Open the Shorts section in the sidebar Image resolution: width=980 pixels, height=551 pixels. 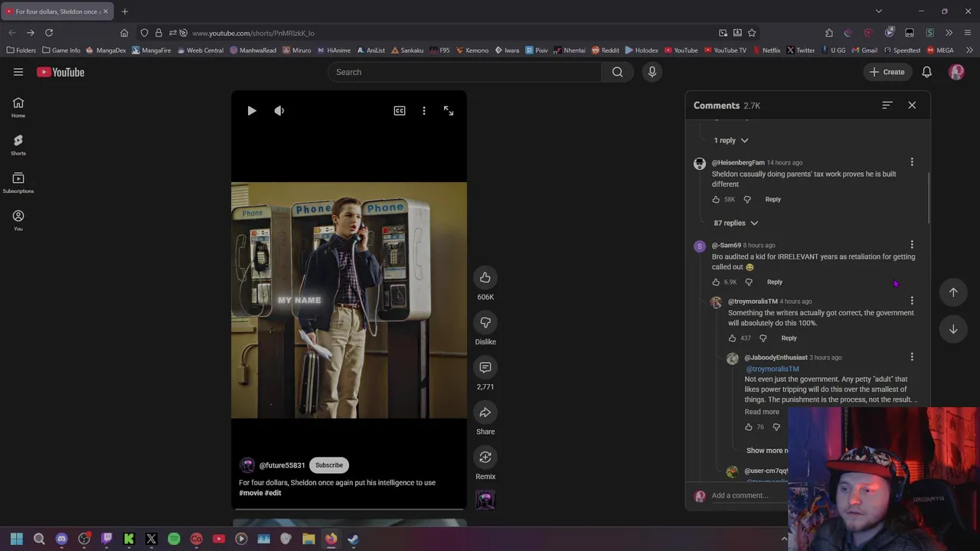tap(18, 144)
